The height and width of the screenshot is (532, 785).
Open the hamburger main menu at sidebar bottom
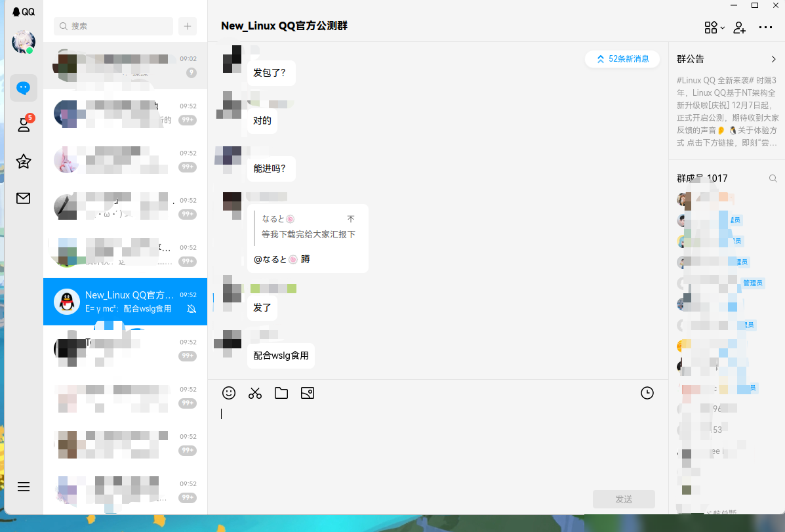click(24, 487)
